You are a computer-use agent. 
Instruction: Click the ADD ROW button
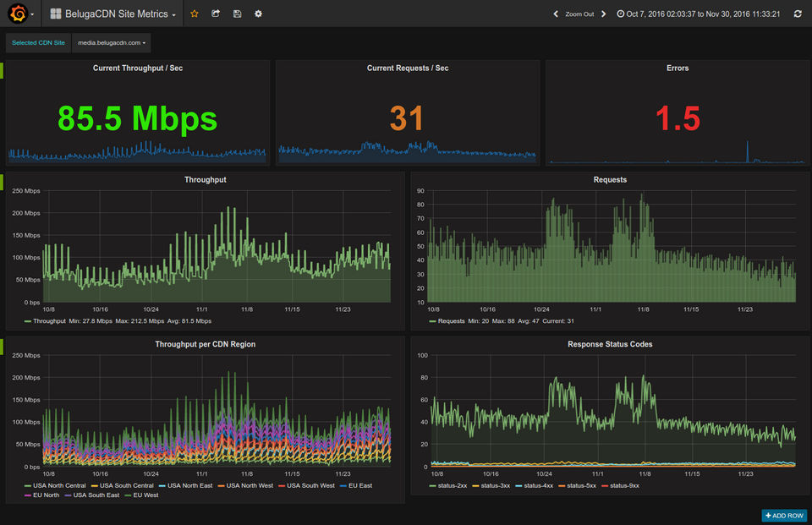[x=785, y=515]
